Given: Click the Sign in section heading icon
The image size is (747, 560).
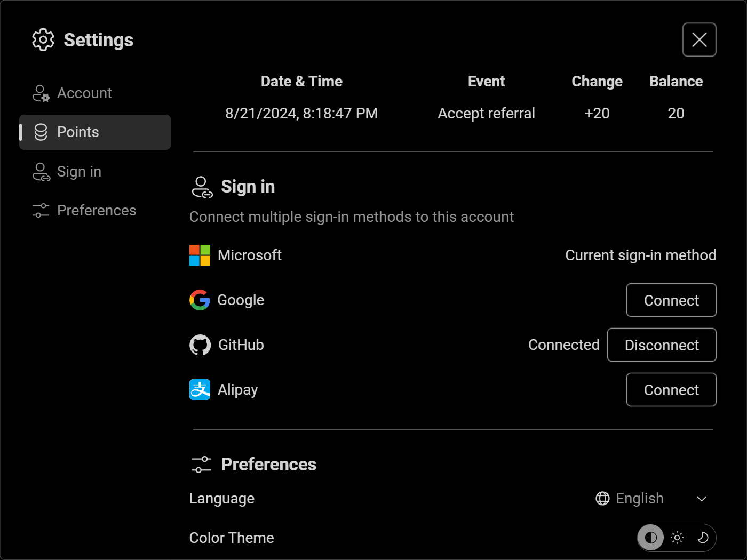Looking at the screenshot, I should [x=202, y=187].
